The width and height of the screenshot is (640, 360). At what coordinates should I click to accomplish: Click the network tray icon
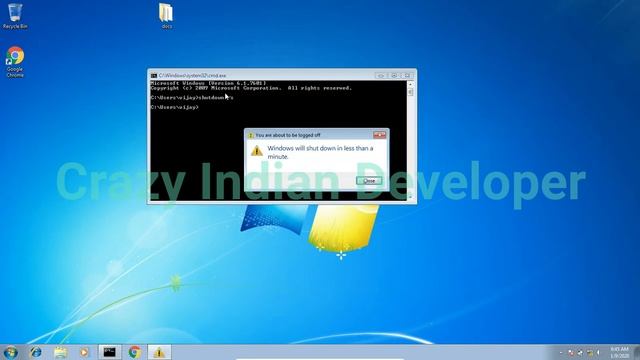click(x=589, y=352)
